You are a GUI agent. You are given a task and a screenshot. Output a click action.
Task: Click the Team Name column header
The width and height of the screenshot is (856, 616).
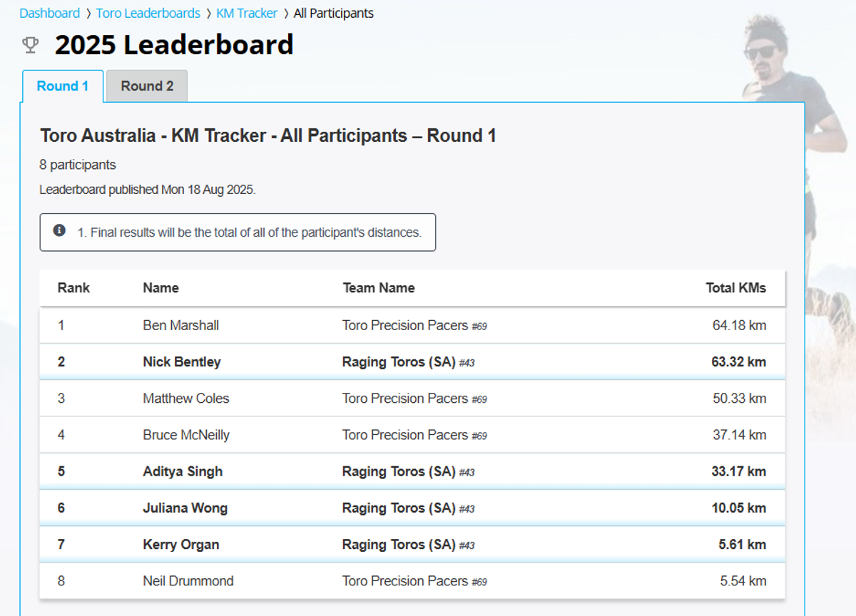(x=379, y=288)
